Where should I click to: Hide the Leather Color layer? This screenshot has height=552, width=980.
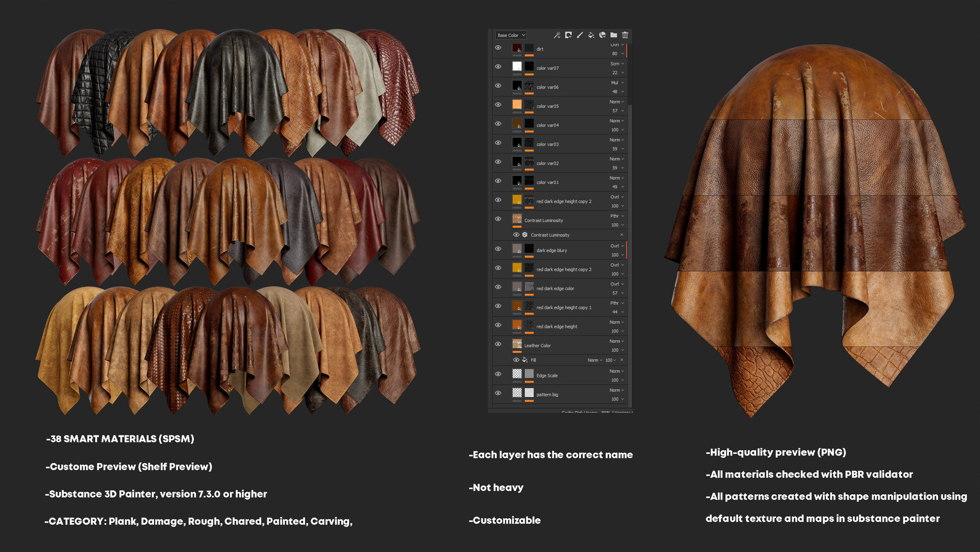point(498,344)
